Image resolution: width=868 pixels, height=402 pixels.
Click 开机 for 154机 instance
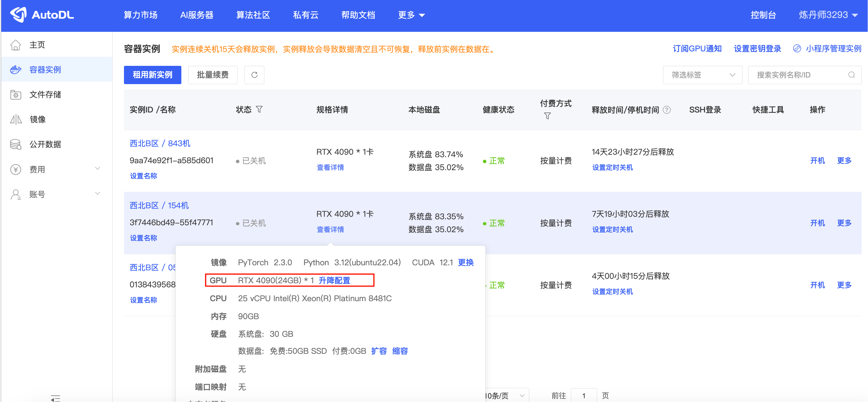click(818, 223)
